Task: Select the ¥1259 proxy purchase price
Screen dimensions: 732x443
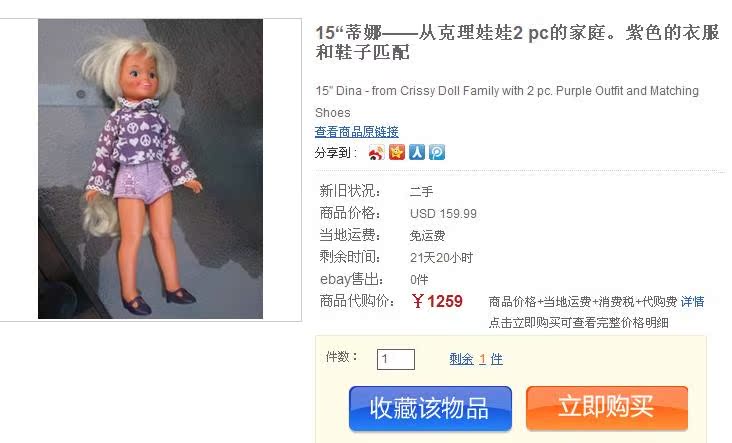Action: (x=437, y=302)
